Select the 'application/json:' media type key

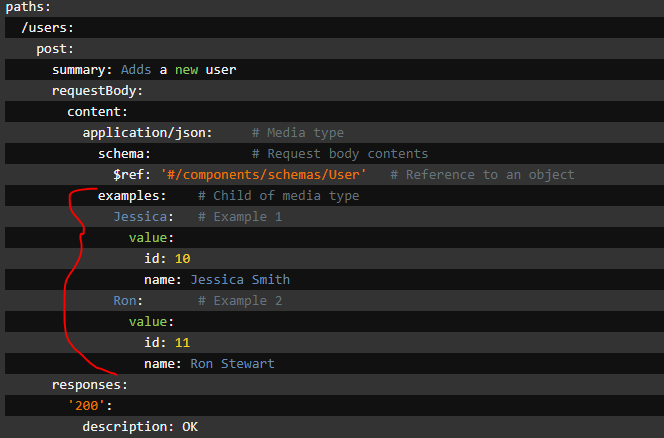click(x=147, y=133)
